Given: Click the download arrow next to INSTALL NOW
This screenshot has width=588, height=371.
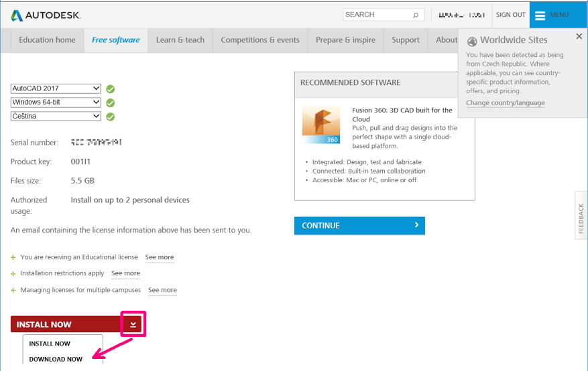Looking at the screenshot, I should tap(133, 324).
